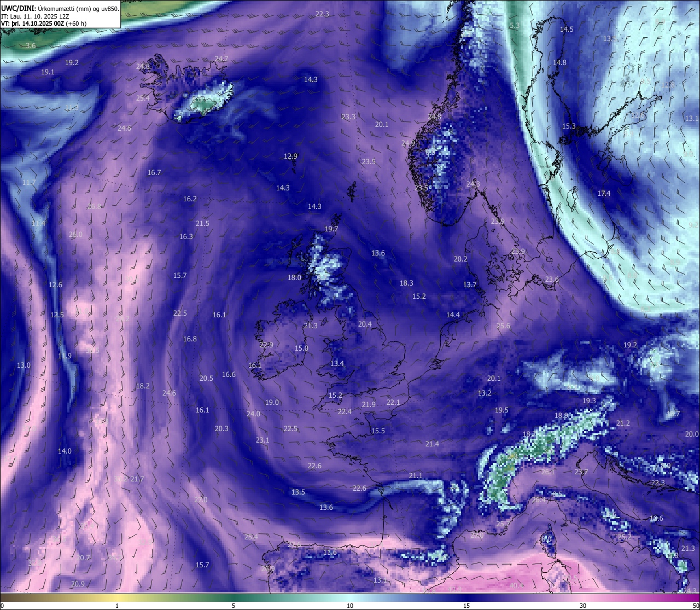
Task: Click the 14.0 map value
Action: (x=65, y=451)
